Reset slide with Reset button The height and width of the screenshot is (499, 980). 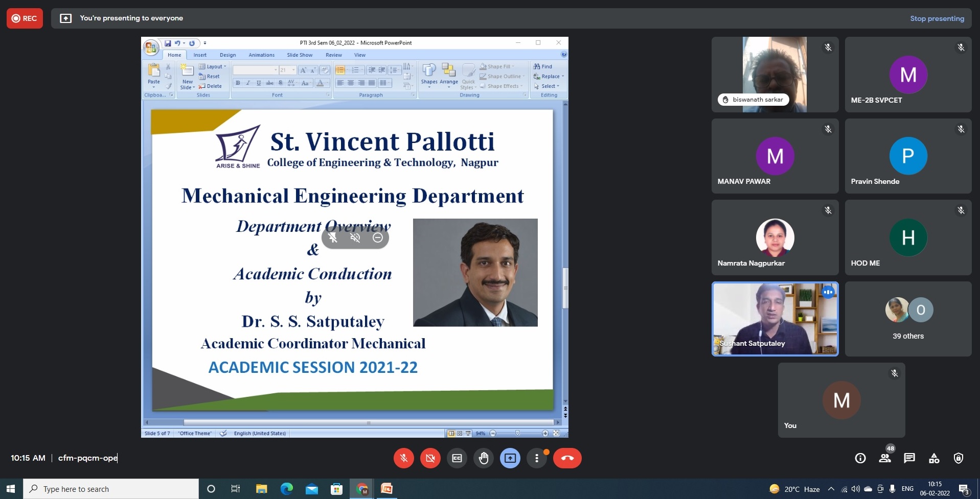coord(210,76)
